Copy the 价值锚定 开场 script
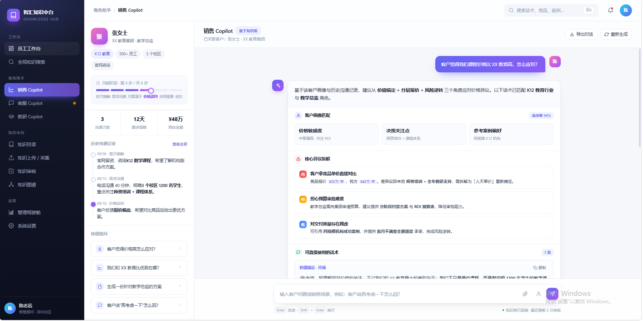Screen dimensions: 644x321 (x=539, y=268)
